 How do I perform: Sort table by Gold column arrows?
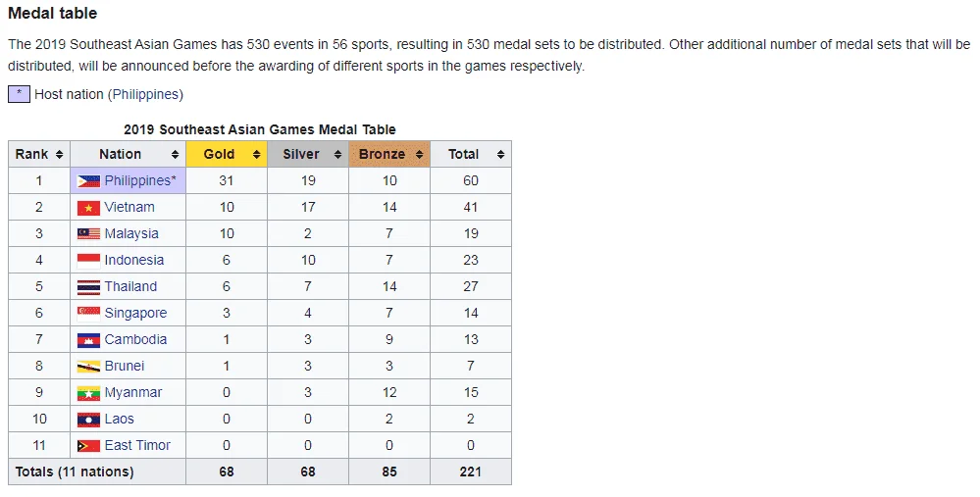tap(256, 154)
